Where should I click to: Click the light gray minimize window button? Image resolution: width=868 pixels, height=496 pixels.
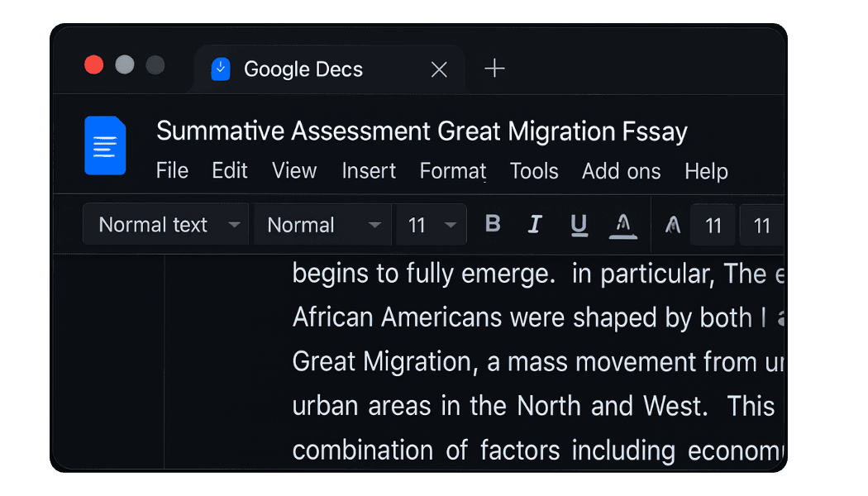point(125,64)
